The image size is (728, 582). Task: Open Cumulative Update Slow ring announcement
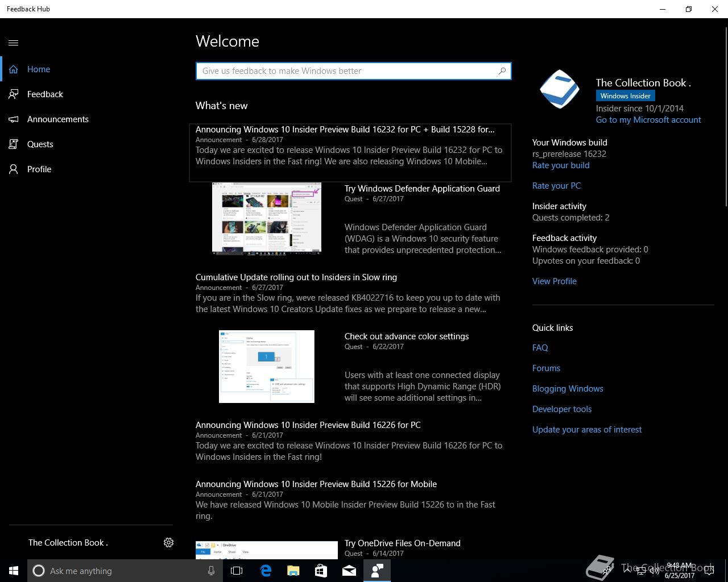(296, 277)
